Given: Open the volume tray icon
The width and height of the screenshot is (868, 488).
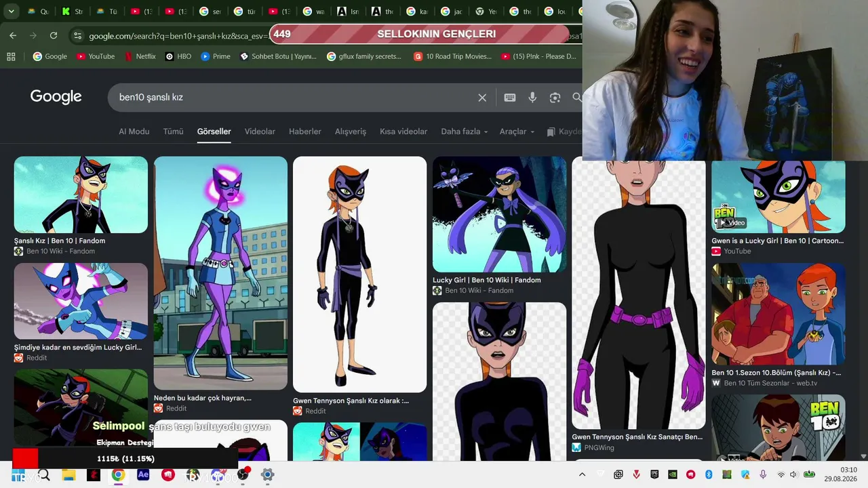Looking at the screenshot, I should (x=794, y=474).
